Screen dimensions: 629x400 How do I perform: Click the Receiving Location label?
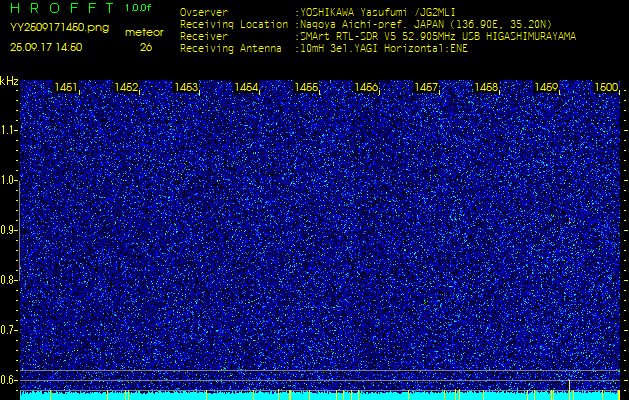click(x=234, y=24)
